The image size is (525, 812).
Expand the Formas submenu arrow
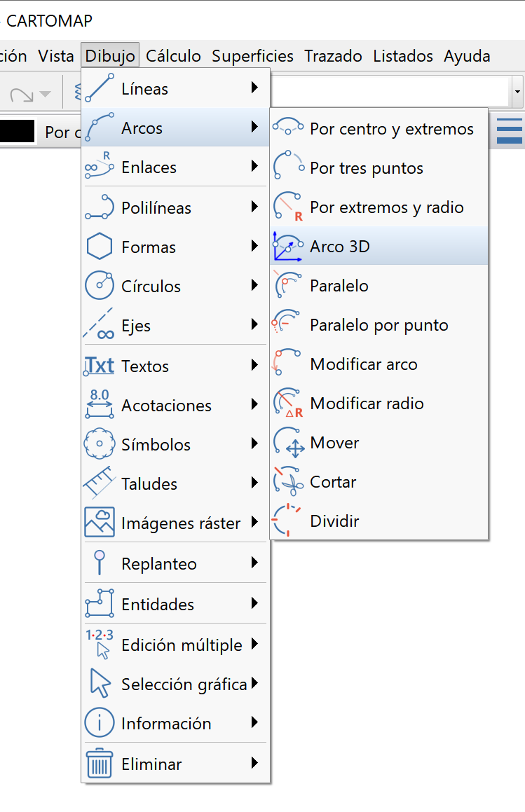(254, 245)
